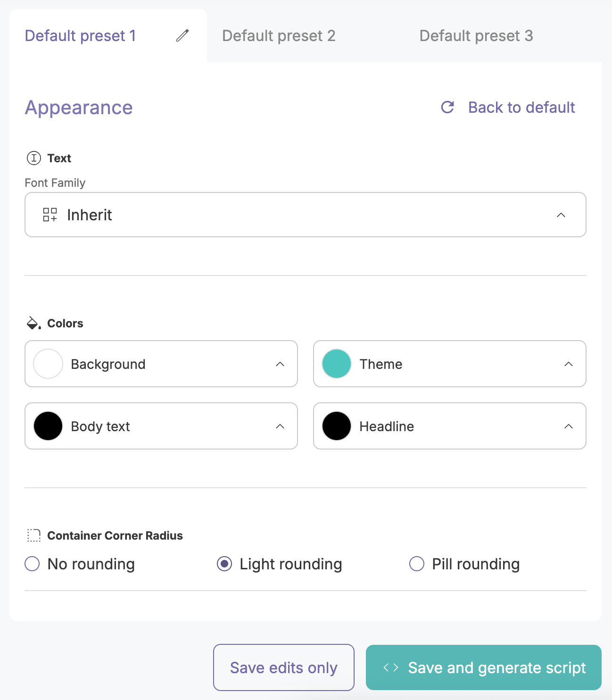Expand the Background color dropdown chevron
The width and height of the screenshot is (612, 700).
(x=280, y=364)
